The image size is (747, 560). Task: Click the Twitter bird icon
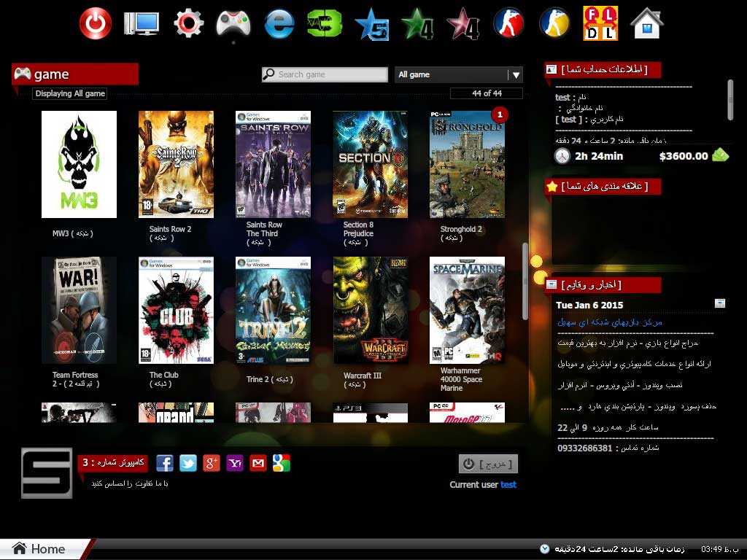(x=188, y=463)
